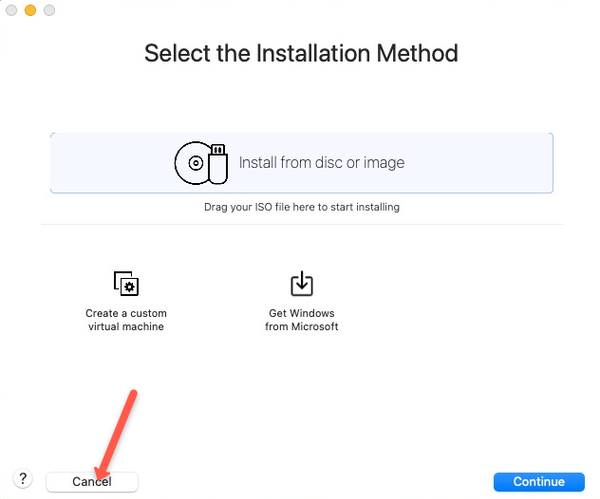
Task: Click the gray close window button
Action: [11, 10]
